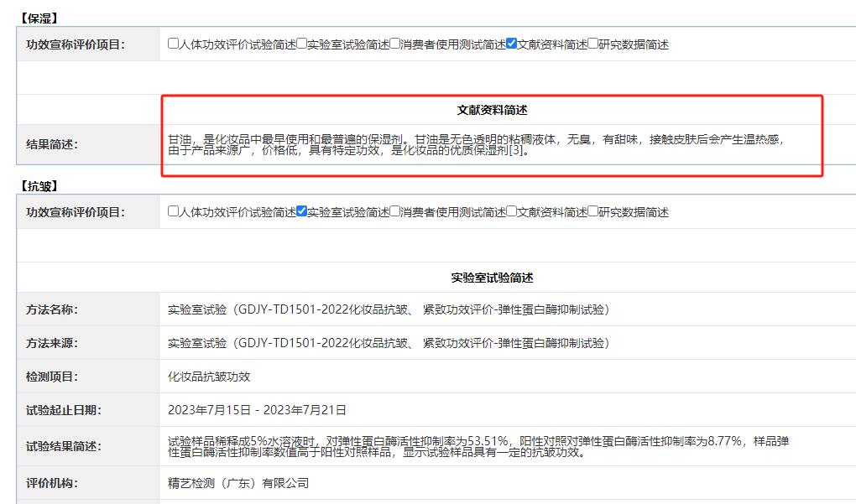Click 精艺检测（广东）有限公司 agency name
856x504 pixels.
238,483
